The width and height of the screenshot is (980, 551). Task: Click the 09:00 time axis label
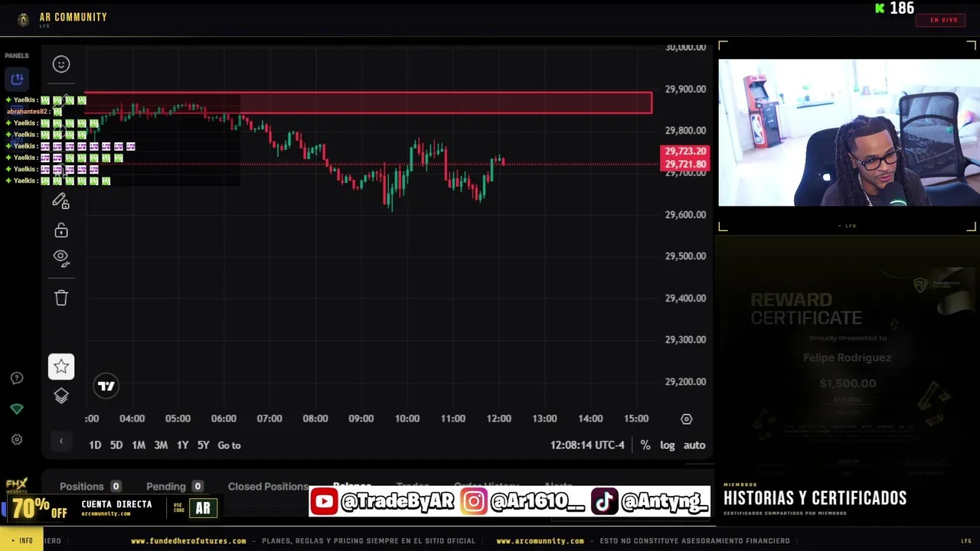[361, 419]
